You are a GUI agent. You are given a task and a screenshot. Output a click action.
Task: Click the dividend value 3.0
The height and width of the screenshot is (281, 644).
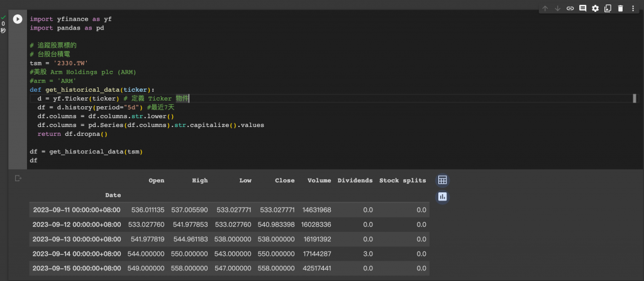coord(368,254)
